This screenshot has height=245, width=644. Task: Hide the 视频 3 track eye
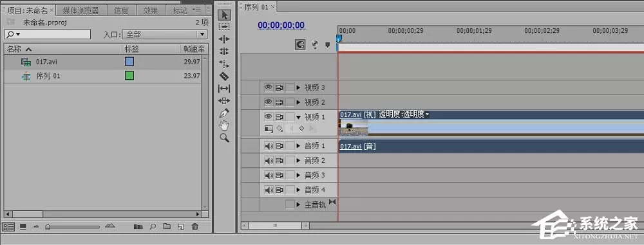click(268, 87)
